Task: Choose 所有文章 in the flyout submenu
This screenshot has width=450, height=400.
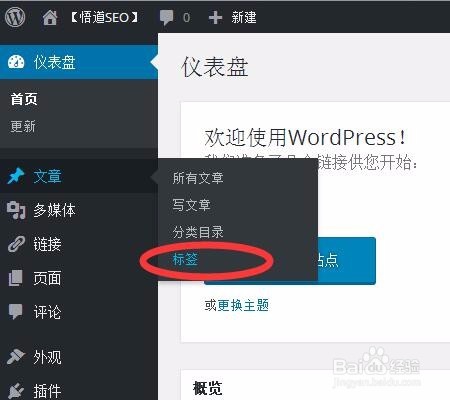Action: pos(198,178)
